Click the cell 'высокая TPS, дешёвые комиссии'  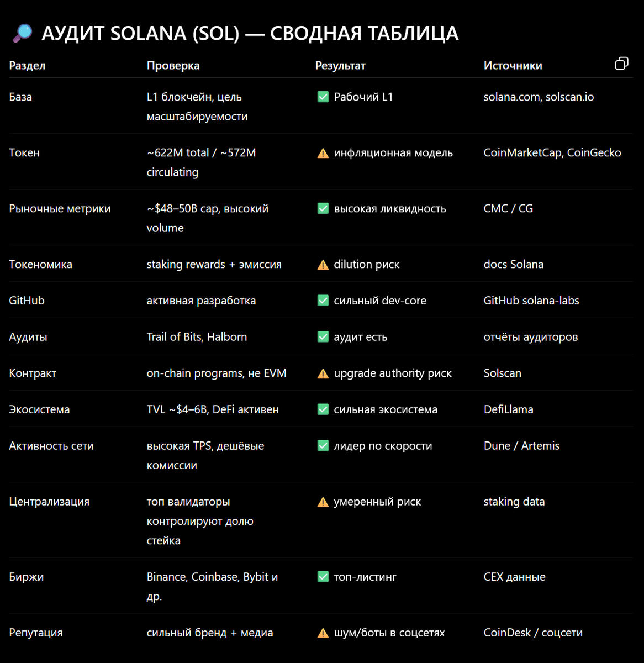click(205, 455)
